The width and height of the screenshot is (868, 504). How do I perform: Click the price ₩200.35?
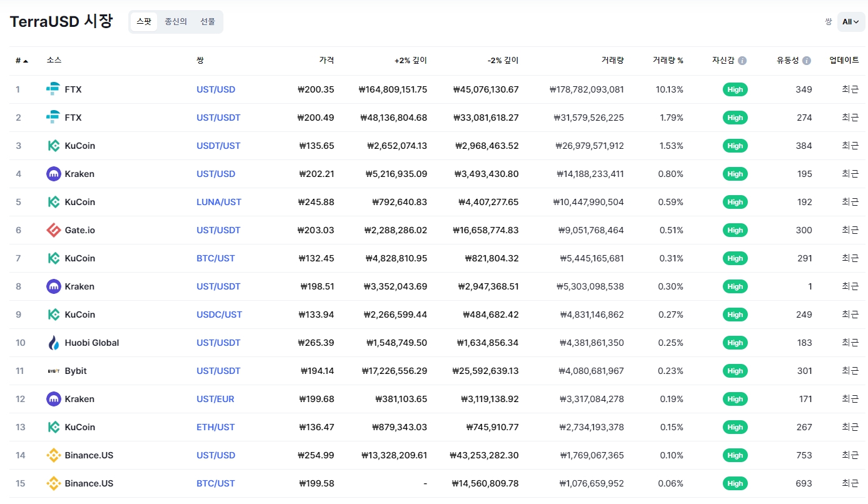click(316, 89)
